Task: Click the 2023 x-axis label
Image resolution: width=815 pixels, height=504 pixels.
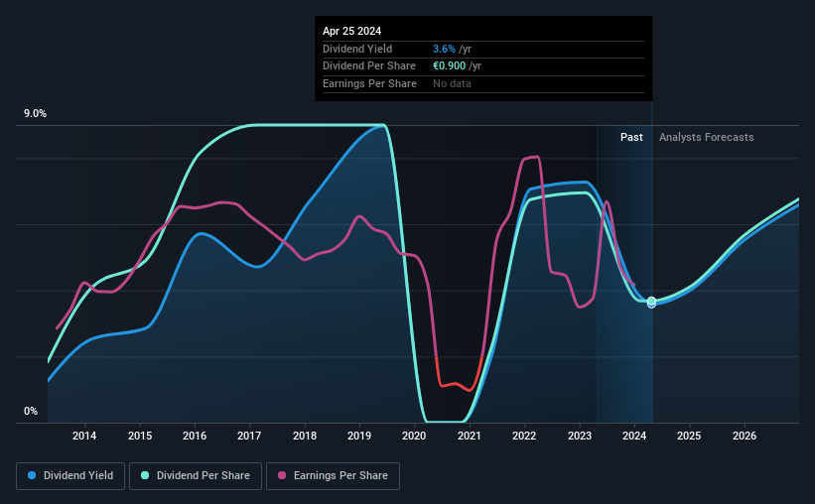Action: point(580,436)
